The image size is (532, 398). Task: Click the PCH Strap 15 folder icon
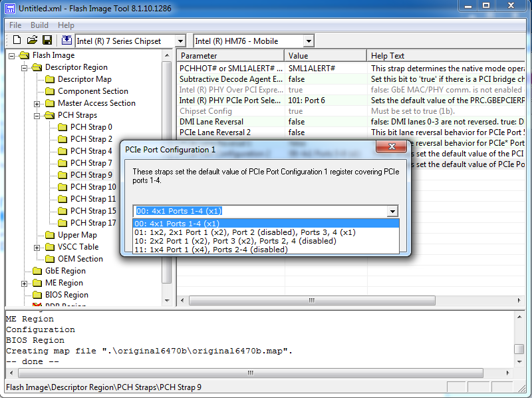pos(63,211)
